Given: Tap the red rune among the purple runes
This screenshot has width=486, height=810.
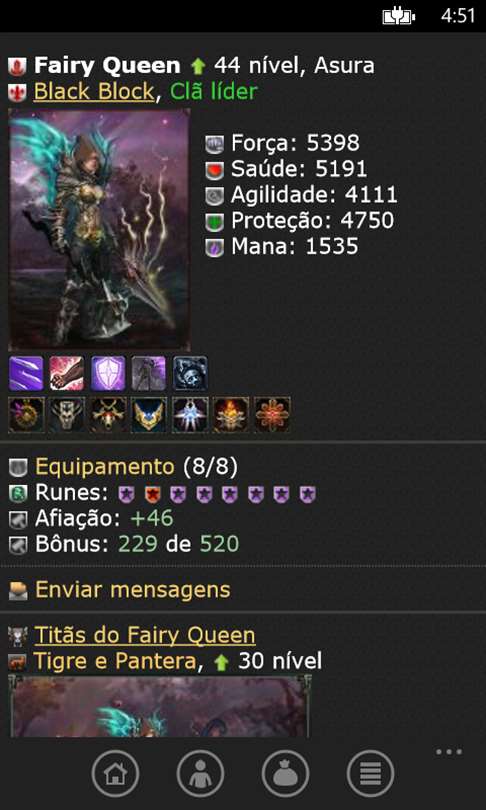Looking at the screenshot, I should point(152,494).
